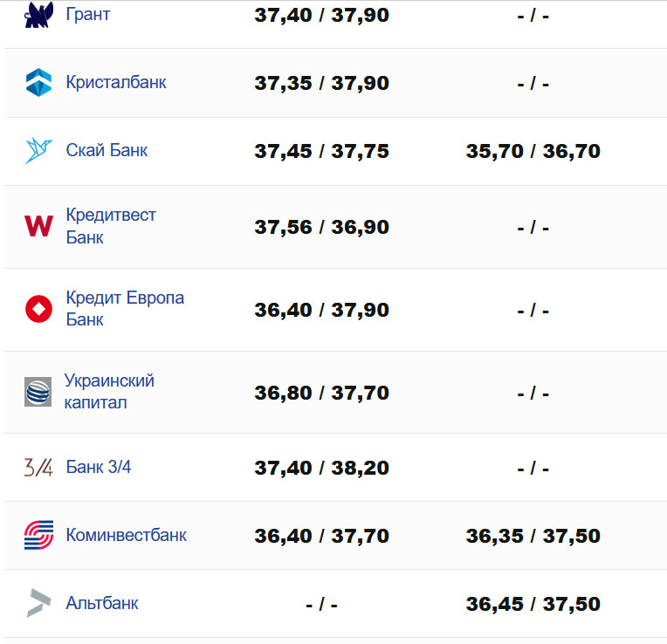Go to the Альтбанк page
Viewport: 667px width, 644px height.
102,603
